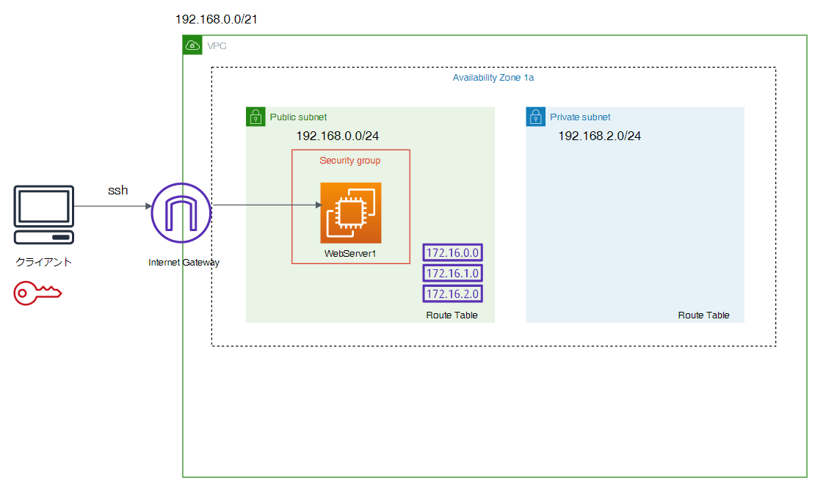Select Route Table label in Private subnet
Viewport: 837px width, 504px height.
pyautogui.click(x=703, y=315)
